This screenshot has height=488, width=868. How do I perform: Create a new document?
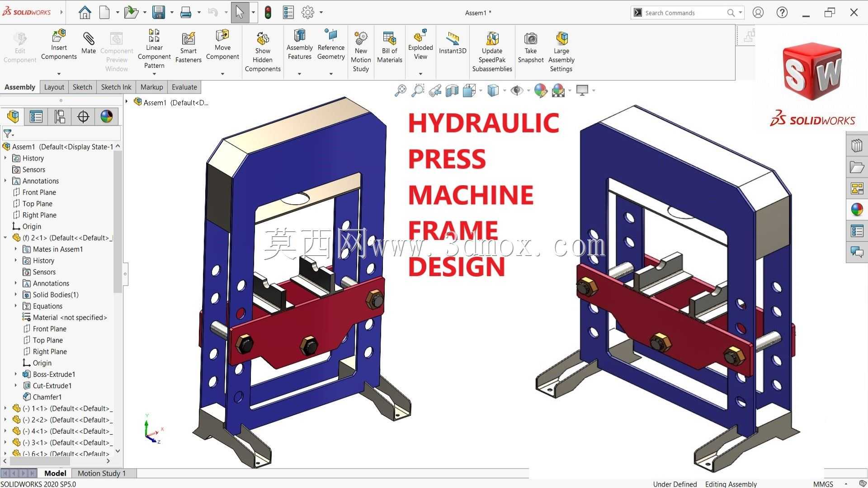coord(104,13)
